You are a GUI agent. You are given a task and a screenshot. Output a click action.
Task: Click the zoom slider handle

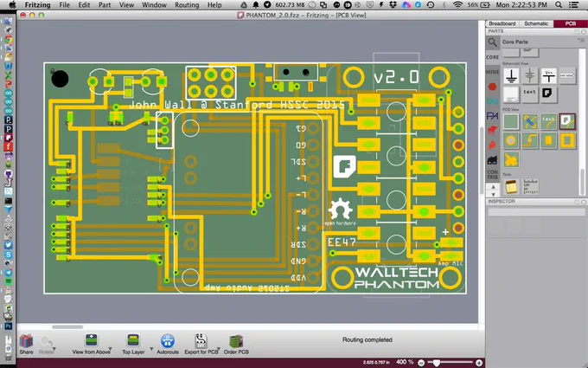coord(436,363)
